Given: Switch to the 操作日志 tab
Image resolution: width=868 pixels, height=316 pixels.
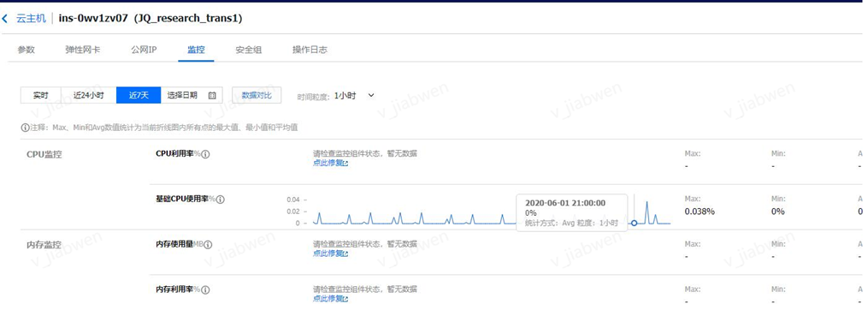Looking at the screenshot, I should 310,50.
